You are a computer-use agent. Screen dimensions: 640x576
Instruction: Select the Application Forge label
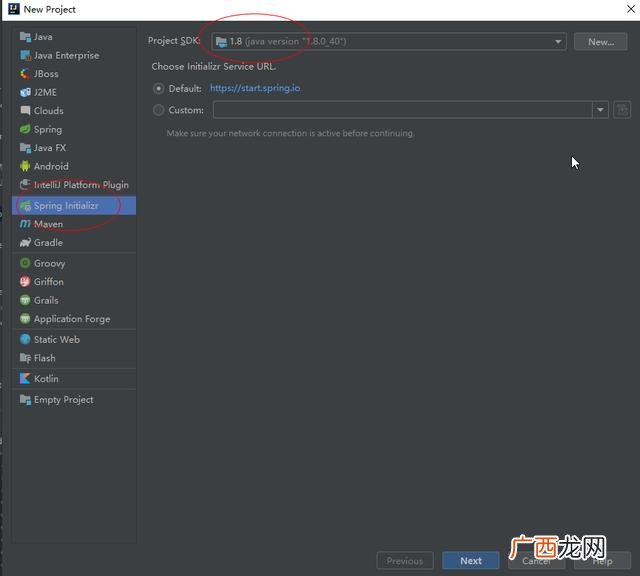click(x=72, y=319)
